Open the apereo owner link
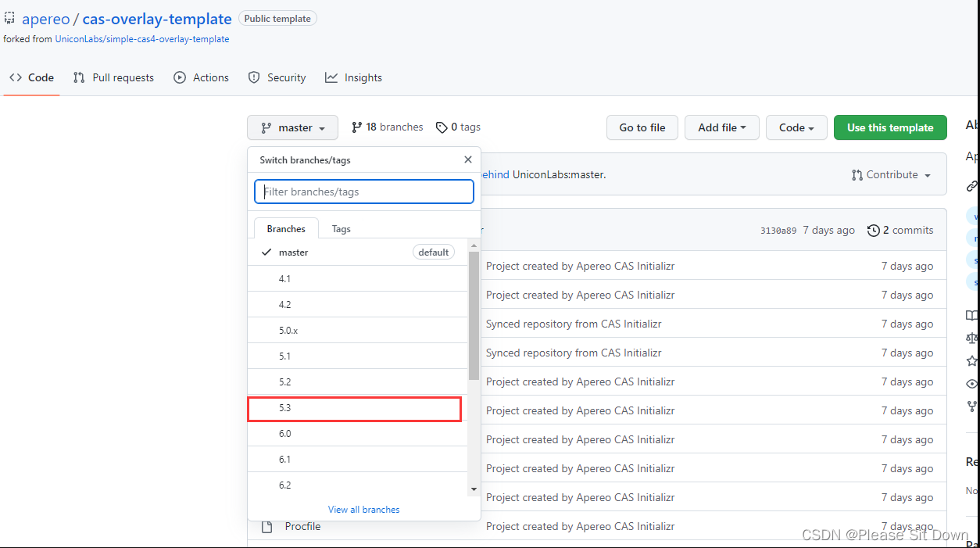The image size is (980, 548). pyautogui.click(x=45, y=19)
